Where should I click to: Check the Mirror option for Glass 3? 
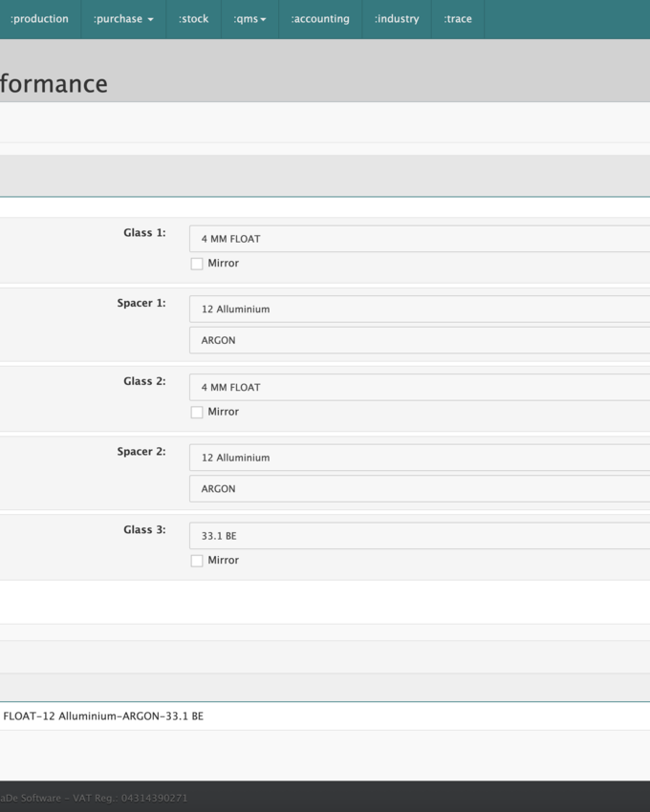(x=197, y=561)
